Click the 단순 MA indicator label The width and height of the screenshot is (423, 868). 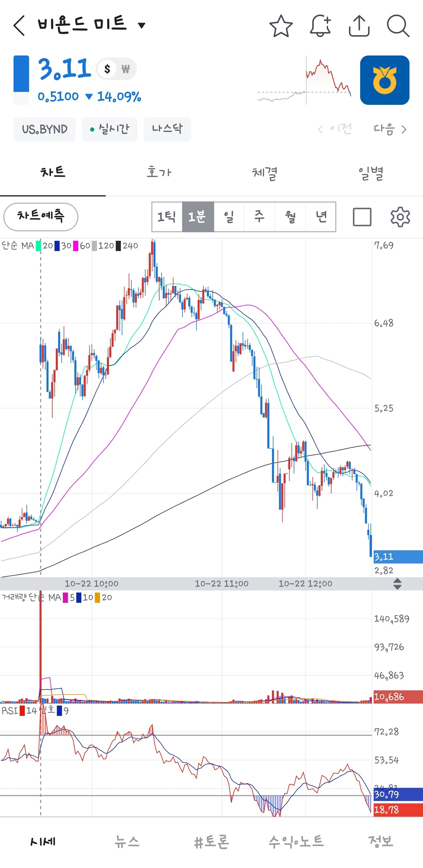tap(18, 246)
